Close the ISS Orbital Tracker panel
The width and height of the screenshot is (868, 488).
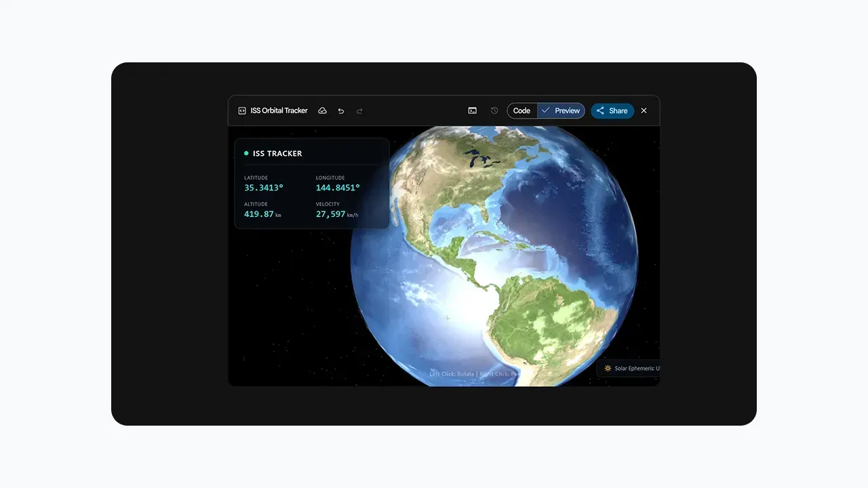[x=644, y=110]
